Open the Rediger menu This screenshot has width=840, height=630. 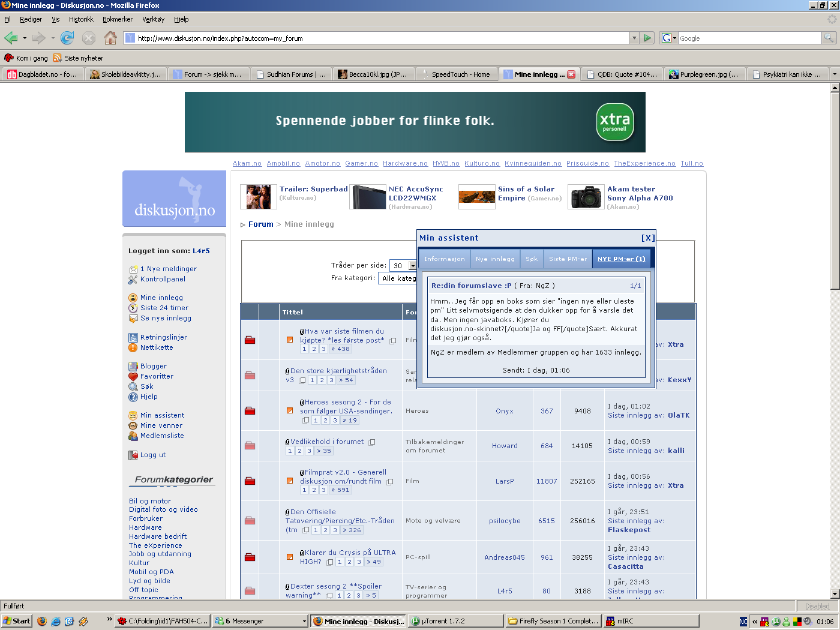click(31, 19)
